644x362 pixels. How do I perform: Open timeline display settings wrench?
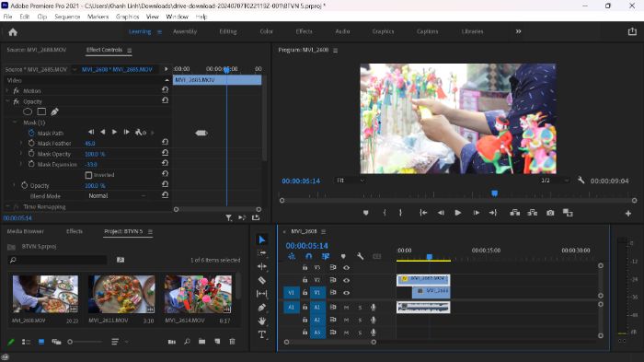click(x=361, y=256)
